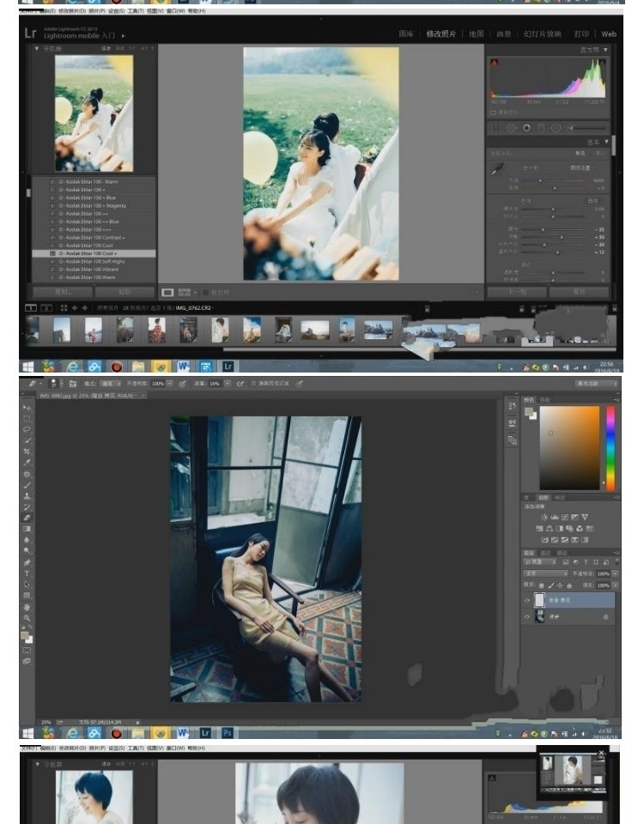
Task: Select the Clone Stamp tool in Photoshop
Action: tap(27, 496)
